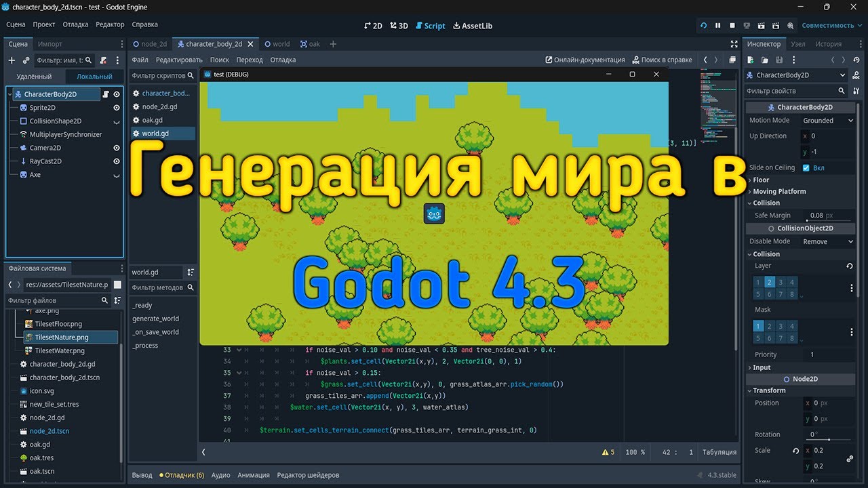Open the Справка menu
The image size is (868, 488).
point(144,24)
